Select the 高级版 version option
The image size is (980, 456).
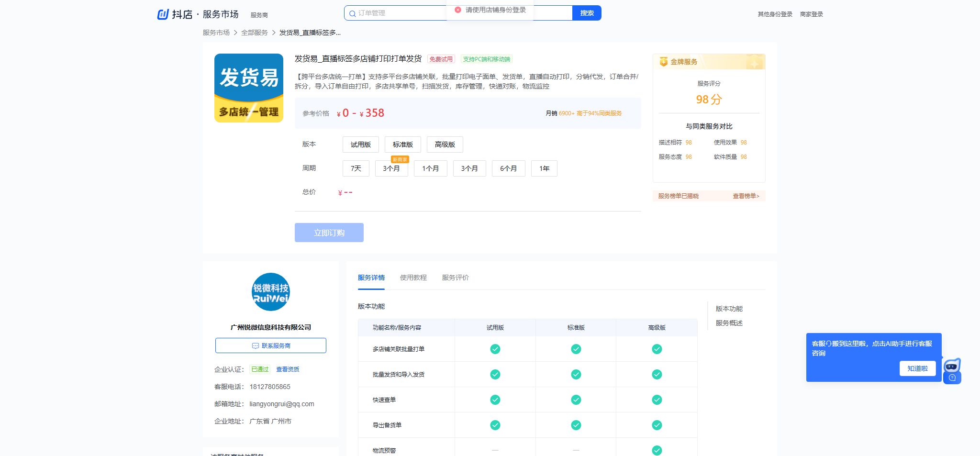[445, 145]
